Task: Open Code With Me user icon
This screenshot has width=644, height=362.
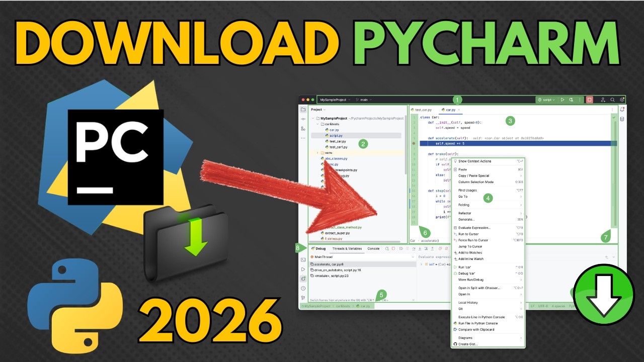Action: pyautogui.click(x=603, y=100)
